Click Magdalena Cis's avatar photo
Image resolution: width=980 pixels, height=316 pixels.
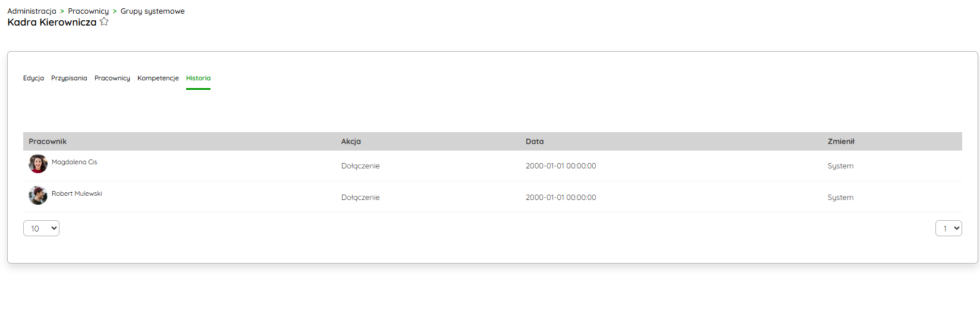(x=38, y=164)
